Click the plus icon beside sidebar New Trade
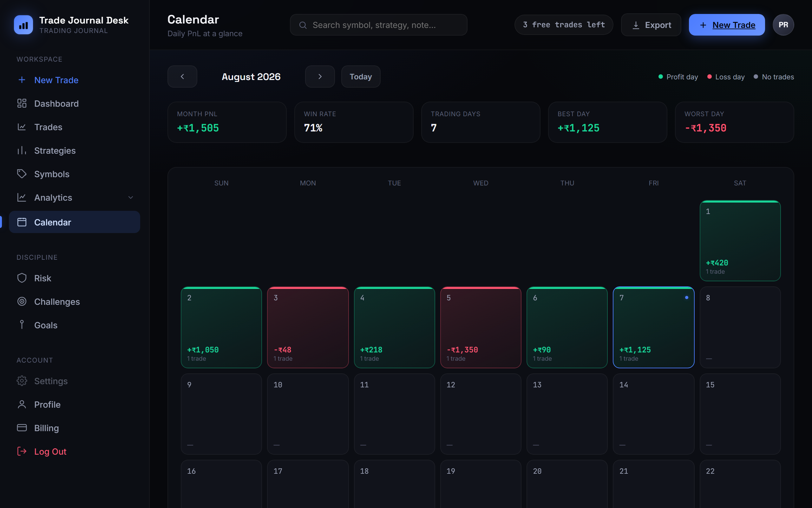812x508 pixels. click(x=22, y=80)
